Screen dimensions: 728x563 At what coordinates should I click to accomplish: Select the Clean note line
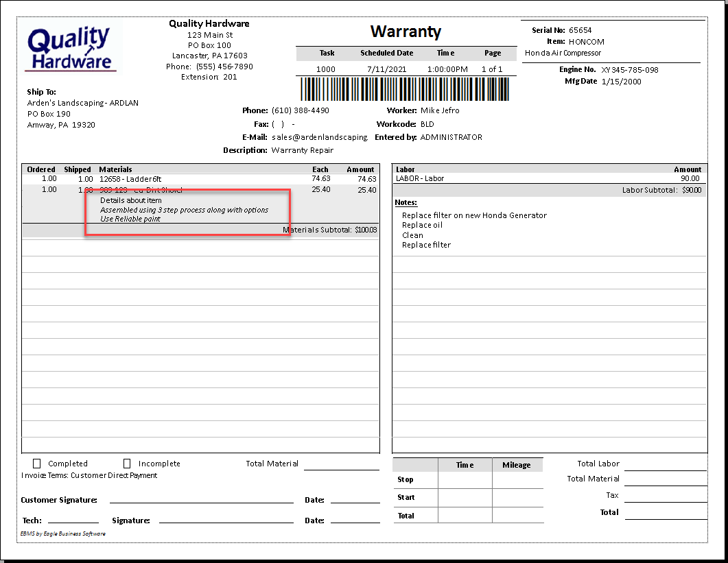pyautogui.click(x=412, y=235)
